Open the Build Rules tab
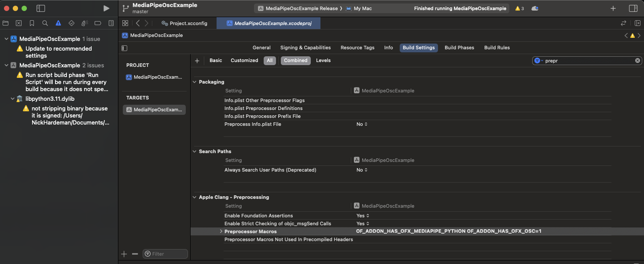 point(497,48)
